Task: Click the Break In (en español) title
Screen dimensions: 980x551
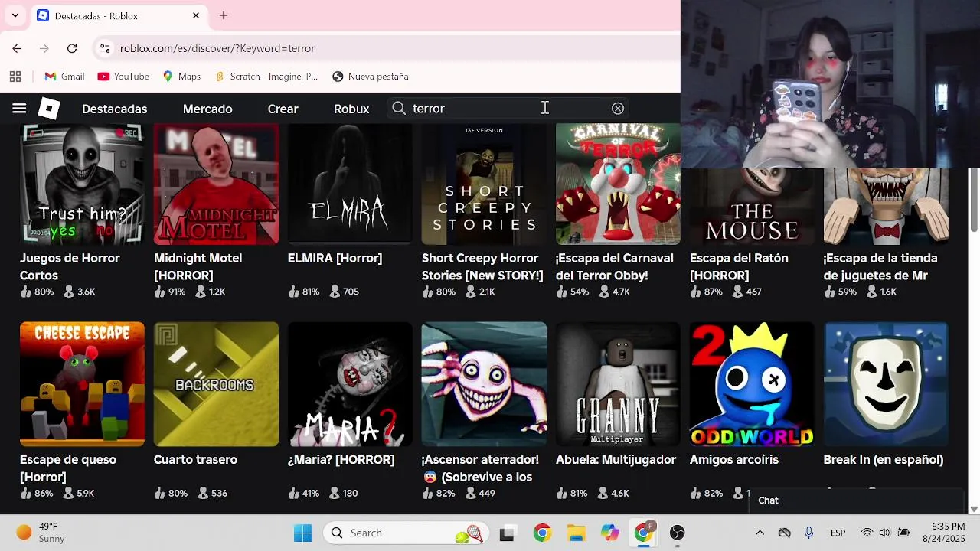Action: (x=883, y=460)
